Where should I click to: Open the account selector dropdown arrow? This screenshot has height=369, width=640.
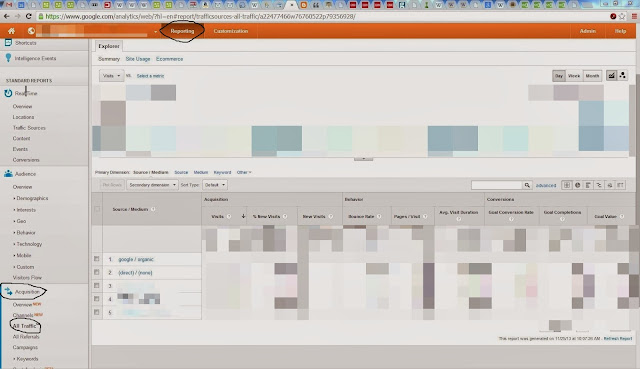(156, 32)
